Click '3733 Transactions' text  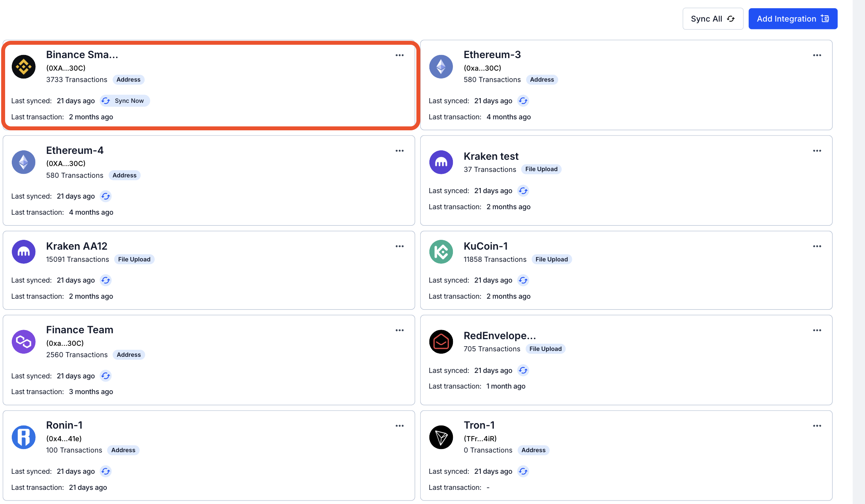pyautogui.click(x=77, y=80)
